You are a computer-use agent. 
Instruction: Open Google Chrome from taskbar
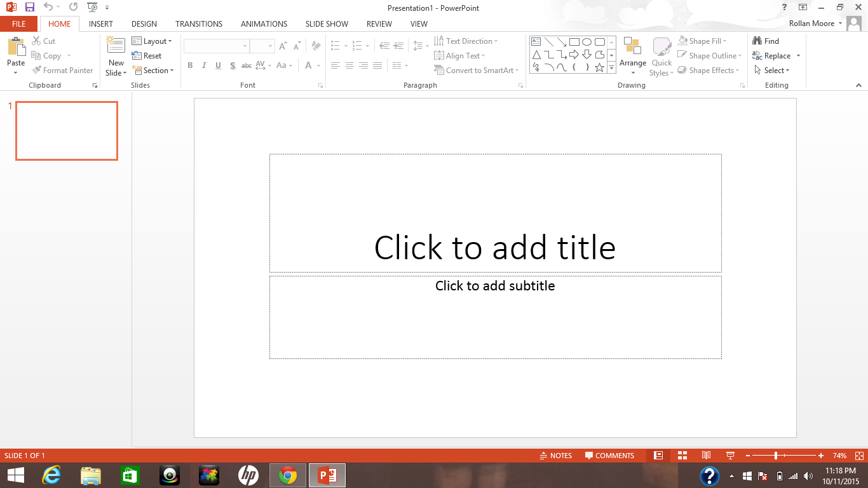tap(288, 475)
